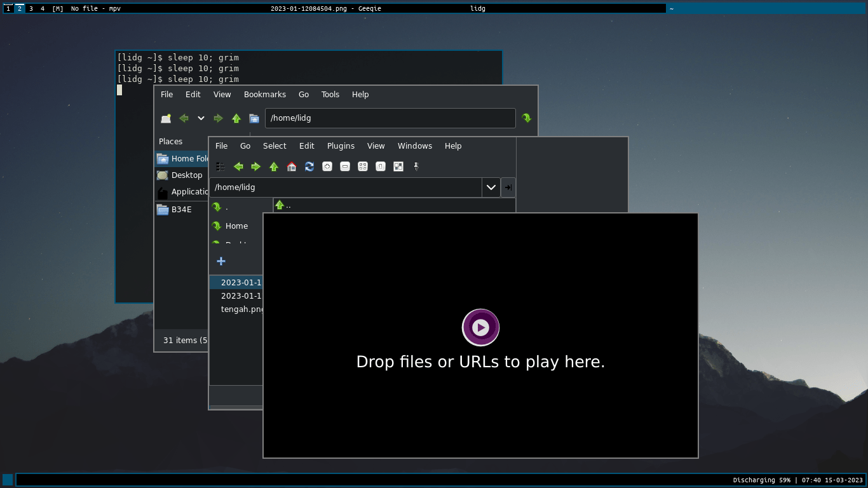The width and height of the screenshot is (868, 488).
Task: Go up a folder in the file manager
Action: pos(236,118)
